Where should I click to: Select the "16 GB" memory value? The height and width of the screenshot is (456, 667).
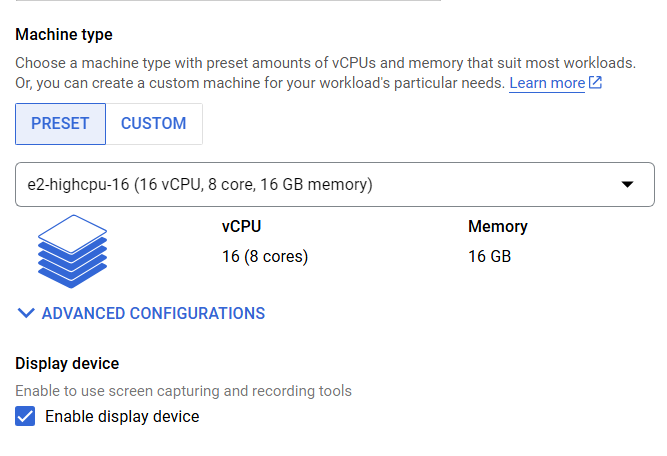click(489, 257)
